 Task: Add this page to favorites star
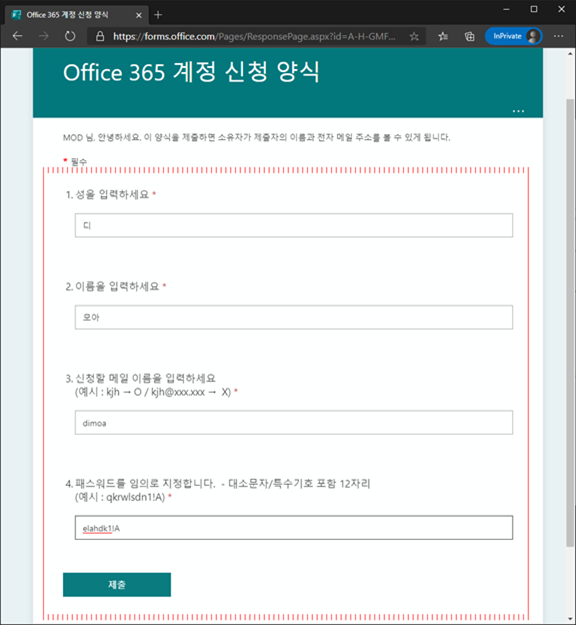[414, 37]
